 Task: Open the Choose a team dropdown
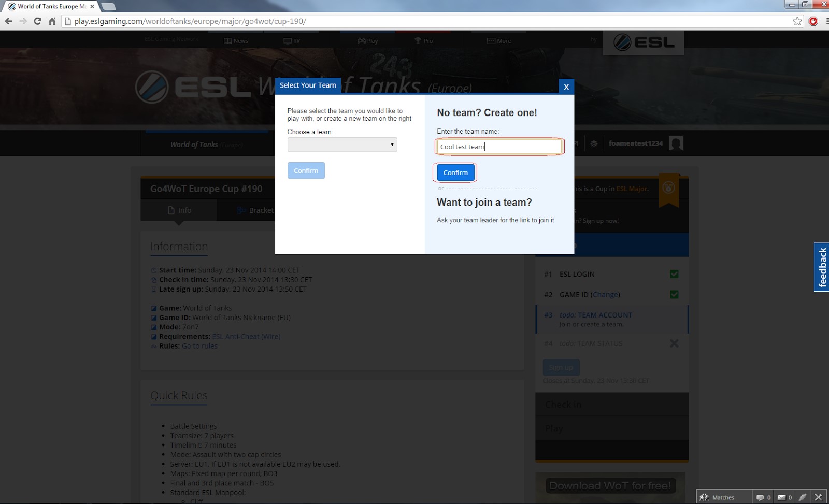coord(342,145)
